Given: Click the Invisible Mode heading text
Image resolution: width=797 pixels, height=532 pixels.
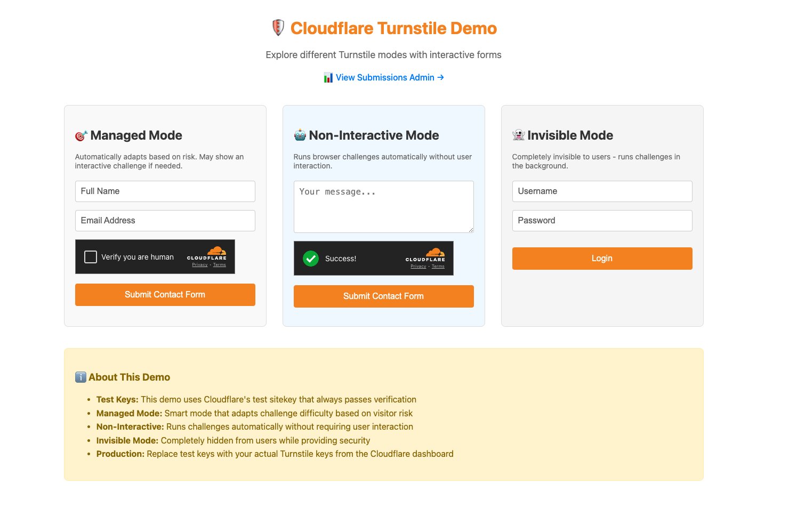Looking at the screenshot, I should [570, 135].
